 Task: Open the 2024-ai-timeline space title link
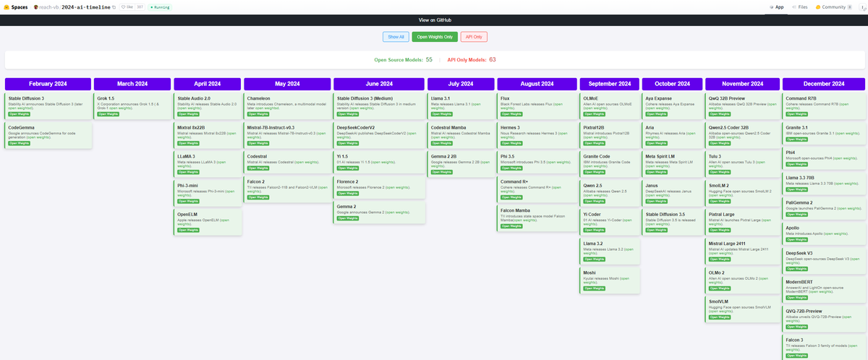(86, 7)
